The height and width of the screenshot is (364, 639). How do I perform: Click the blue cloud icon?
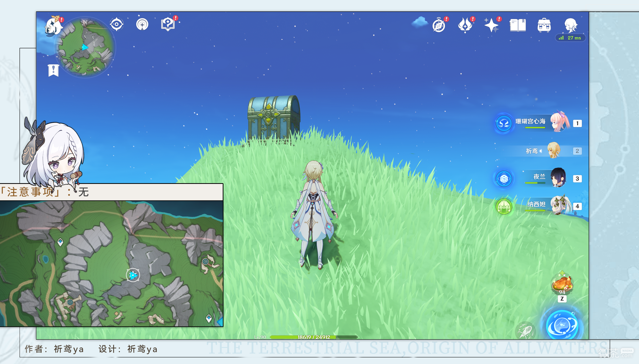pos(420,22)
